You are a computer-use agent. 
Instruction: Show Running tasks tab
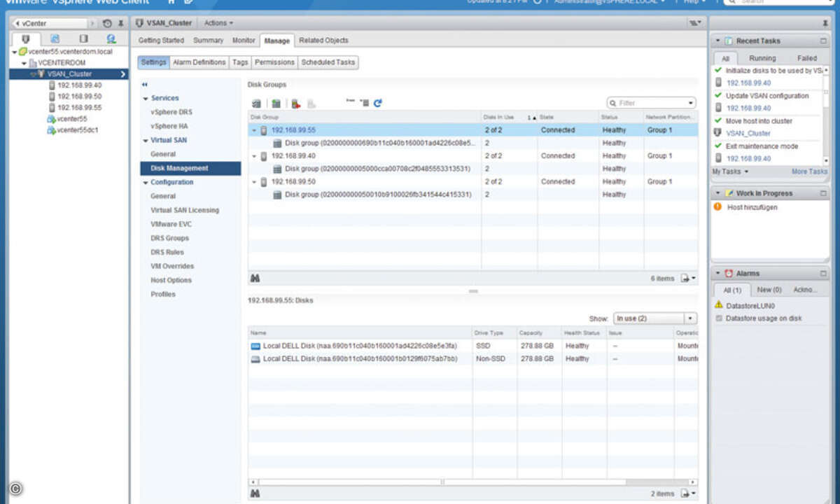[x=762, y=59]
